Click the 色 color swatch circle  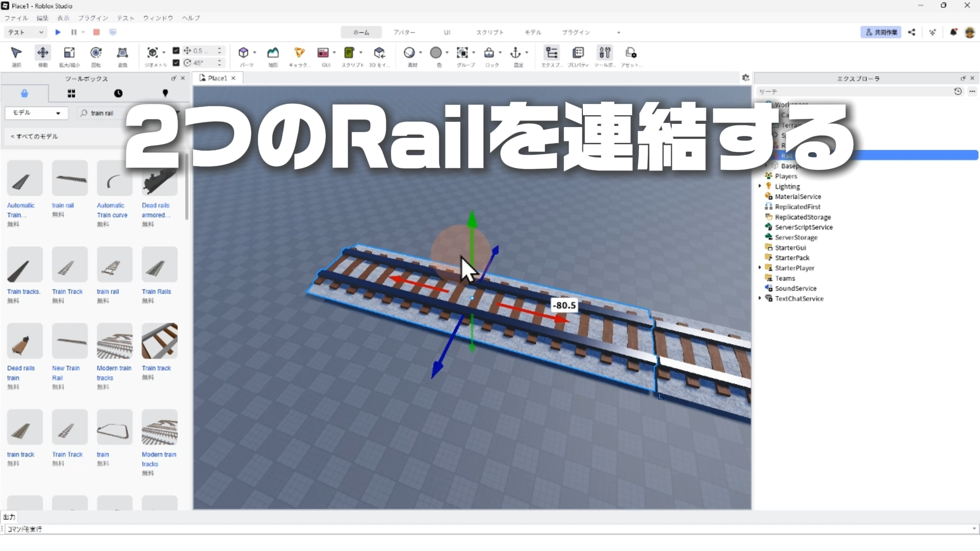[x=436, y=53]
